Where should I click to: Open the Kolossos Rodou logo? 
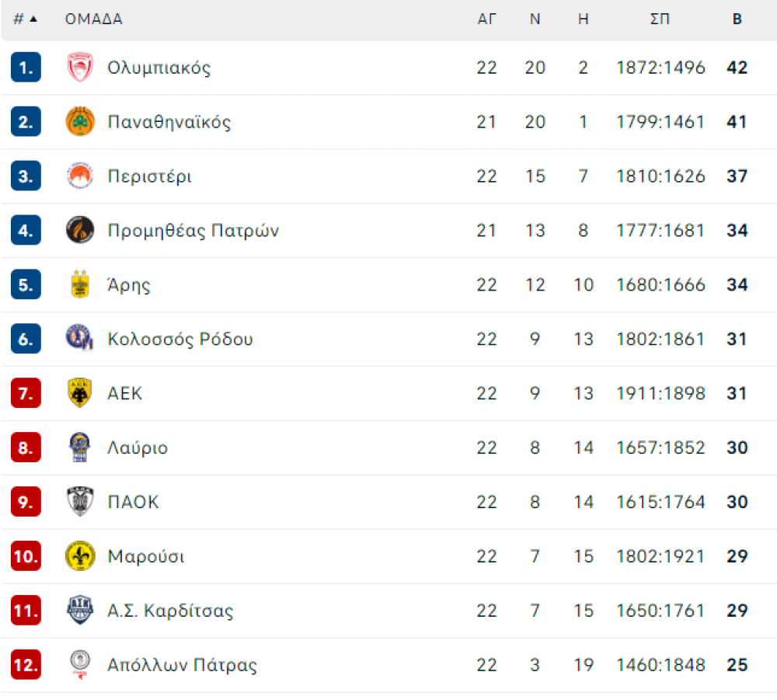click(80, 338)
